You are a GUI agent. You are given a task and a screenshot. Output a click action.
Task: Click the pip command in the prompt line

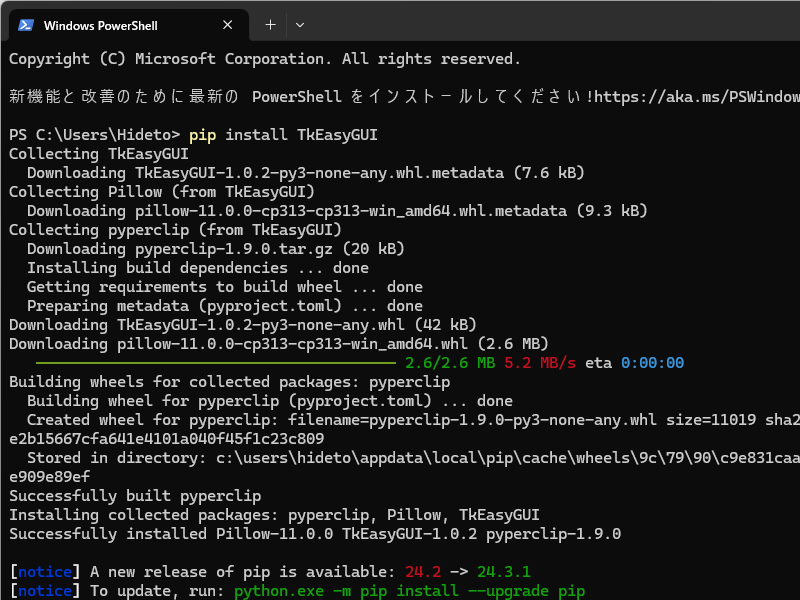point(202,134)
